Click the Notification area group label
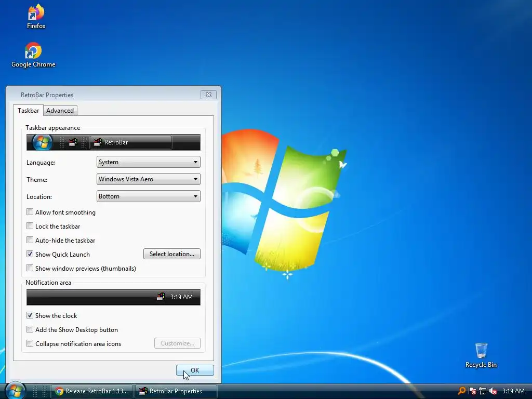This screenshot has width=532, height=399. click(x=48, y=282)
